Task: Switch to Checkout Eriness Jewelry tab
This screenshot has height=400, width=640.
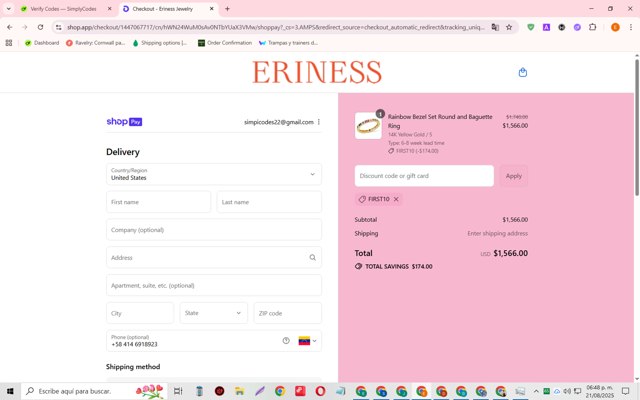Action: (162, 9)
